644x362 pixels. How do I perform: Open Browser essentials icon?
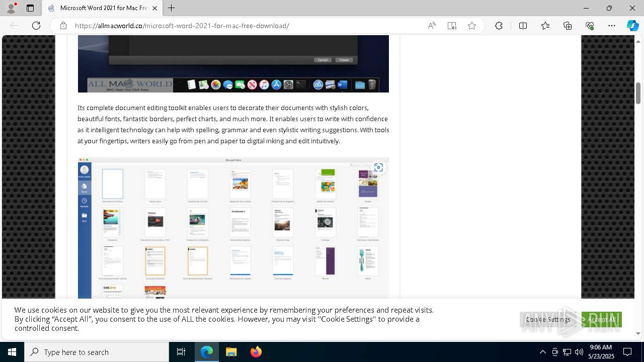click(590, 26)
